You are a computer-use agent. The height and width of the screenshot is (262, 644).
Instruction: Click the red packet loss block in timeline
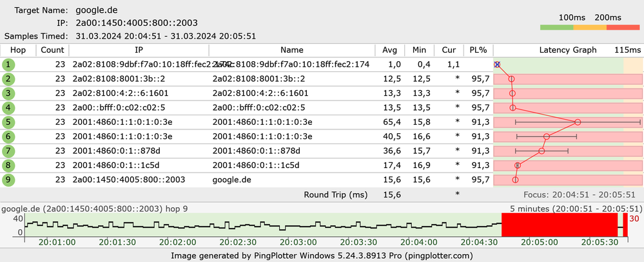tap(559, 225)
